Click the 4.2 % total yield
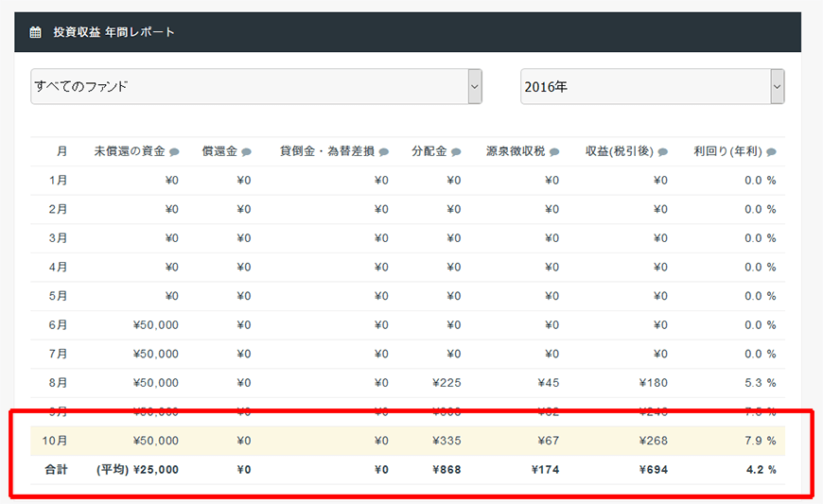The height and width of the screenshot is (504, 823). [x=762, y=469]
